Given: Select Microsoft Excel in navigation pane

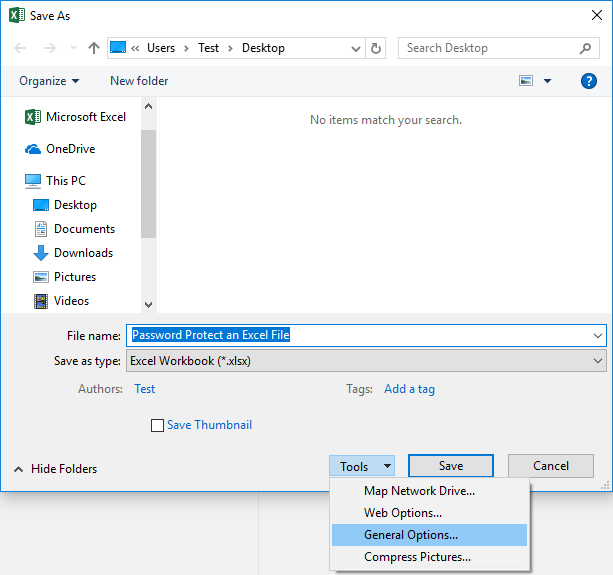Looking at the screenshot, I should 86,117.
